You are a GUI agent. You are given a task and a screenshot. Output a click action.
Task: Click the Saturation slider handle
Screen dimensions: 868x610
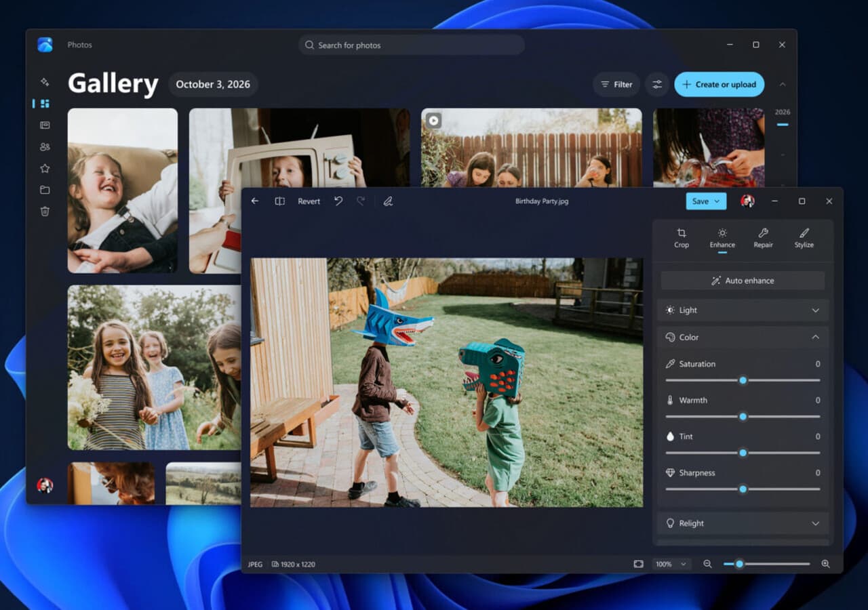click(743, 380)
